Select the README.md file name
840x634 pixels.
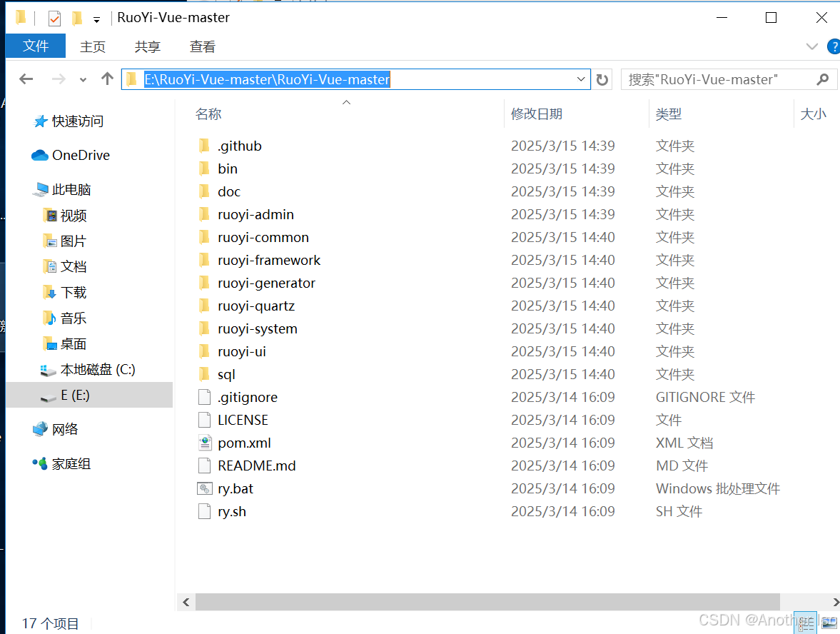tap(257, 466)
